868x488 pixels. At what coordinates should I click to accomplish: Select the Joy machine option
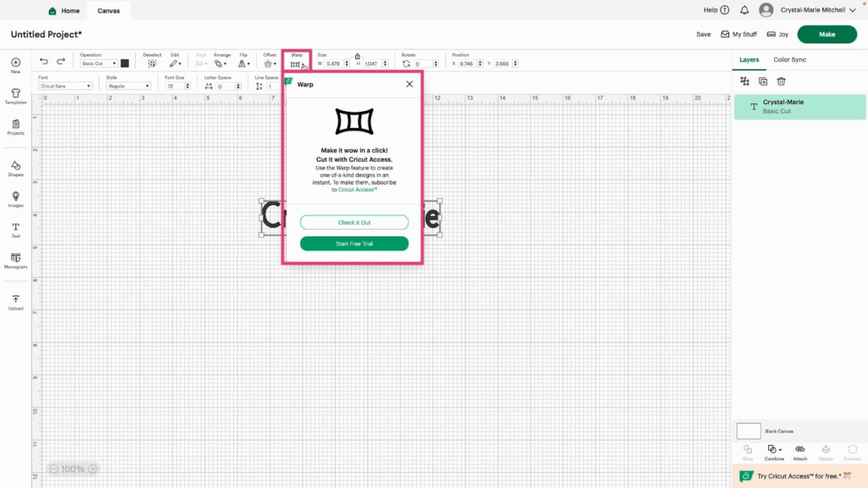pyautogui.click(x=777, y=34)
